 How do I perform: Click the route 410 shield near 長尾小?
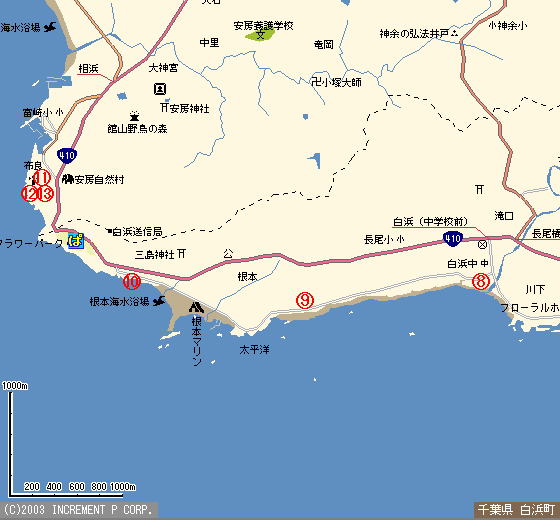pyautogui.click(x=452, y=238)
